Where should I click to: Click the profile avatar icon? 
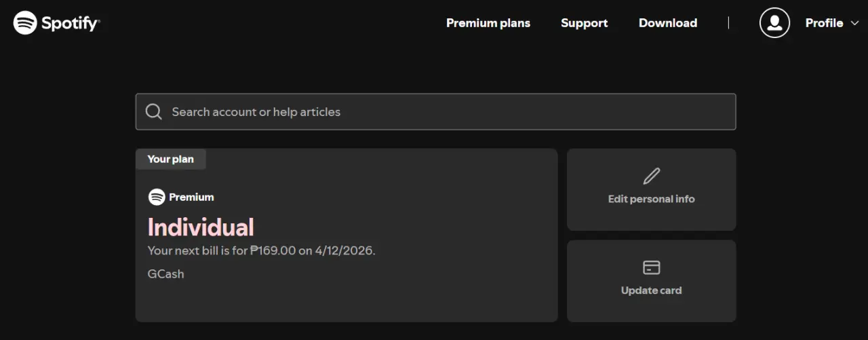click(x=774, y=23)
